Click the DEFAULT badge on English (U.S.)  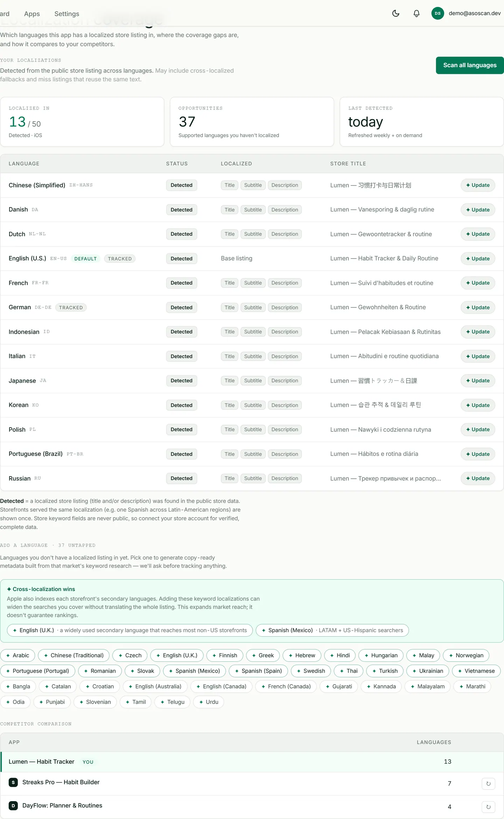click(x=85, y=259)
